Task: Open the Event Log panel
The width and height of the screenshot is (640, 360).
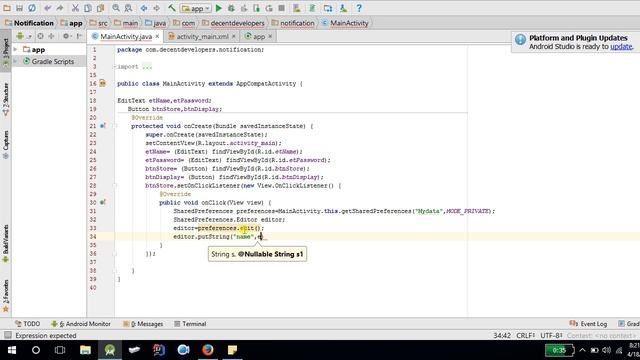Action: click(588, 324)
